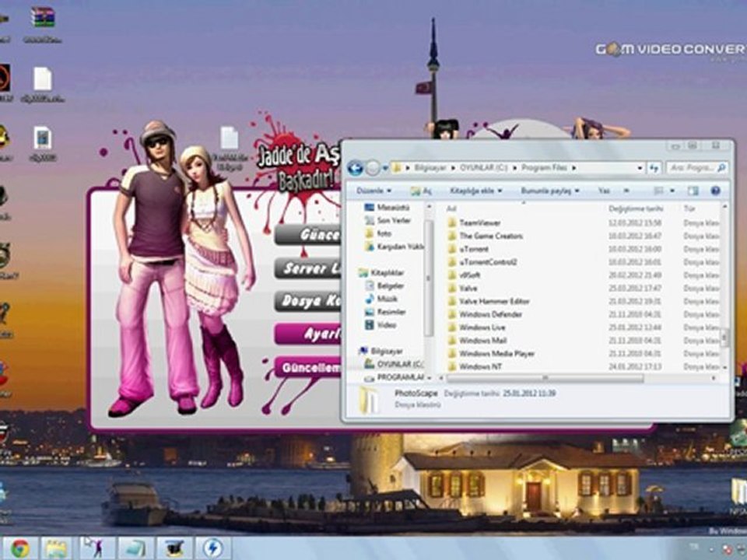Open Ayarlar button in game launcher
Viewport: 747px width, 560px height.
click(308, 334)
